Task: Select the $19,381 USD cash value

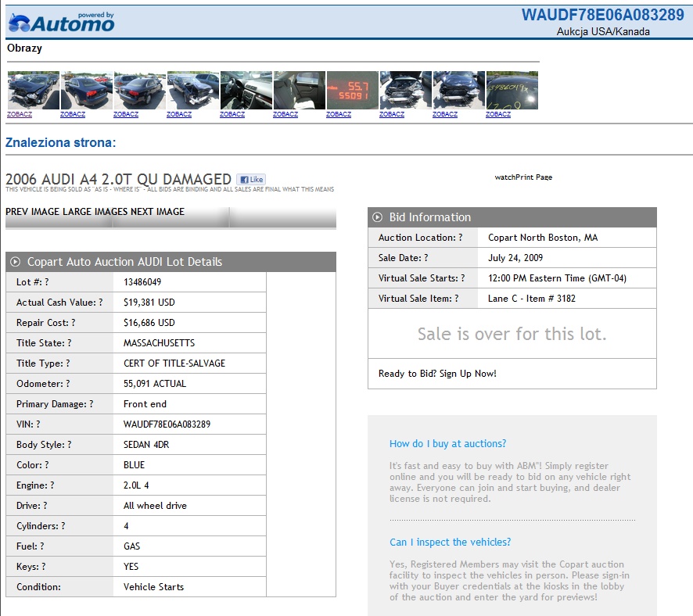Action: 149,303
